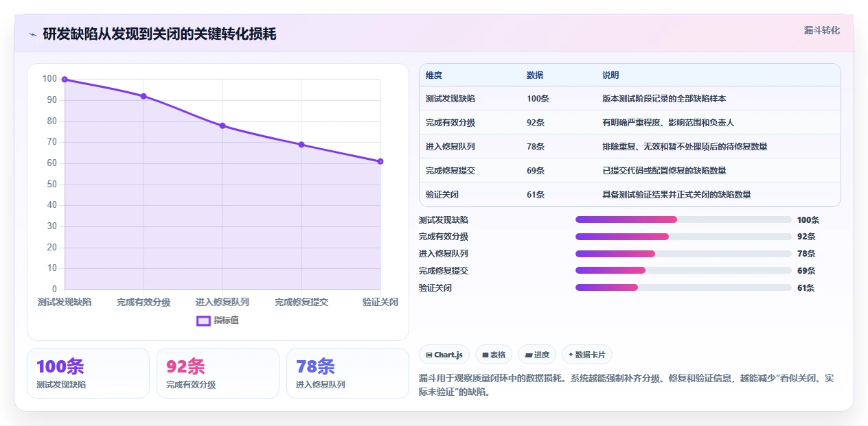Click the 78条 value in the table
Screen dimensions: 868x426
[x=536, y=147]
